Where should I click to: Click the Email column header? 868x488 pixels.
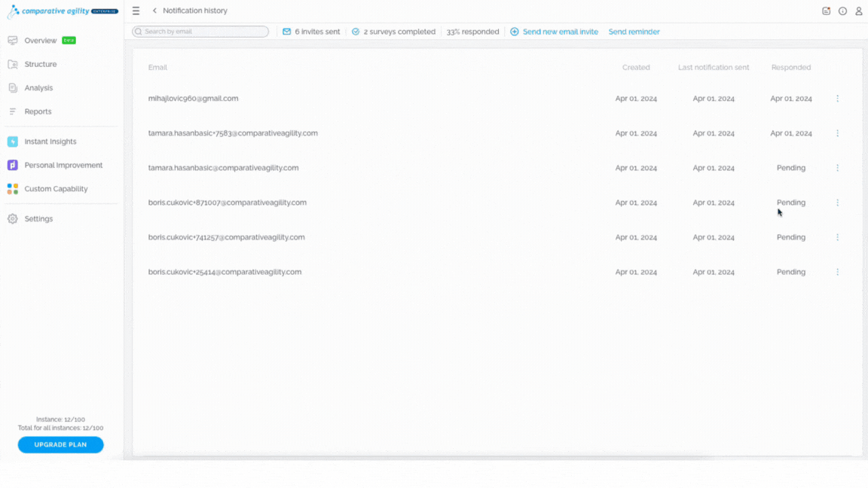point(157,68)
